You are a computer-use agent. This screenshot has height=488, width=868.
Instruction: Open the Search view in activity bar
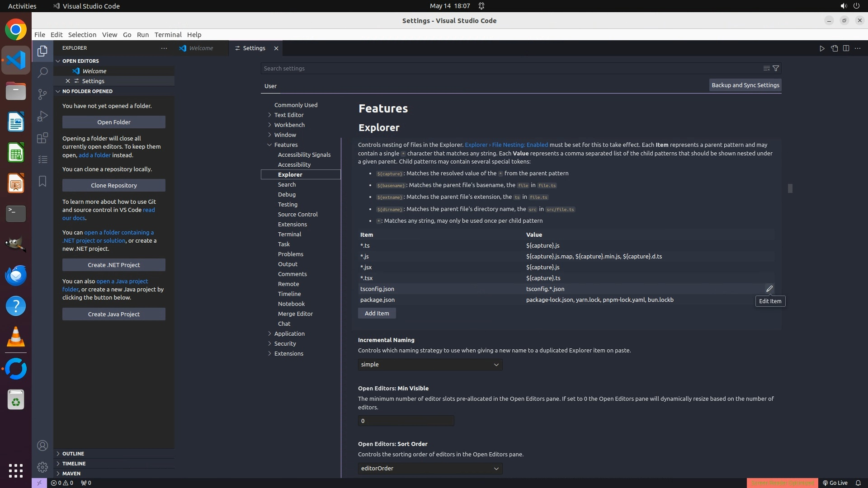pos(42,72)
